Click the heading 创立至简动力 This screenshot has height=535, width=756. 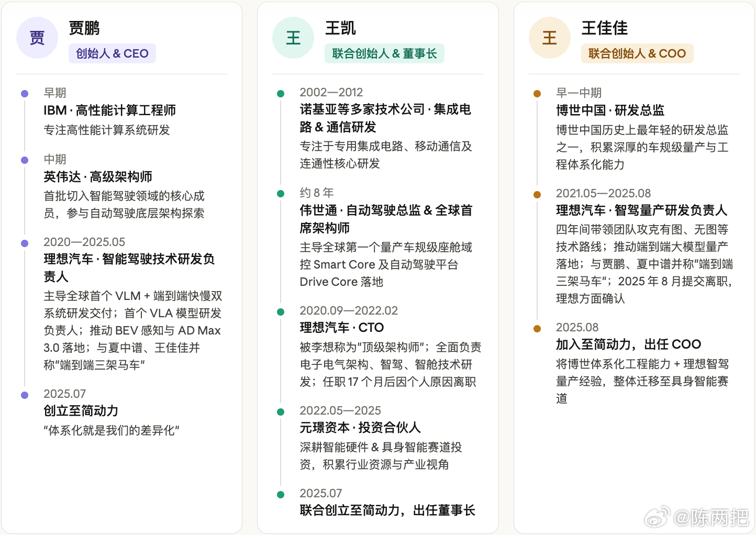click(x=81, y=411)
